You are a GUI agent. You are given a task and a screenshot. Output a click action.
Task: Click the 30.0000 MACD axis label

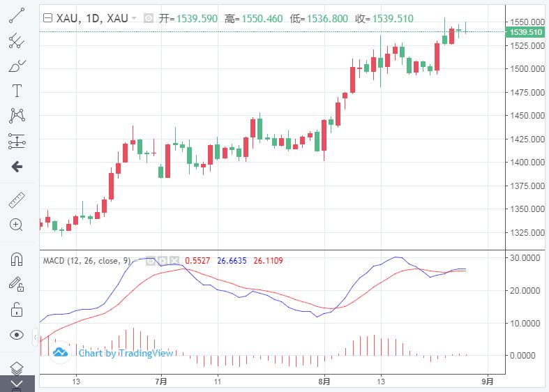pyautogui.click(x=525, y=258)
